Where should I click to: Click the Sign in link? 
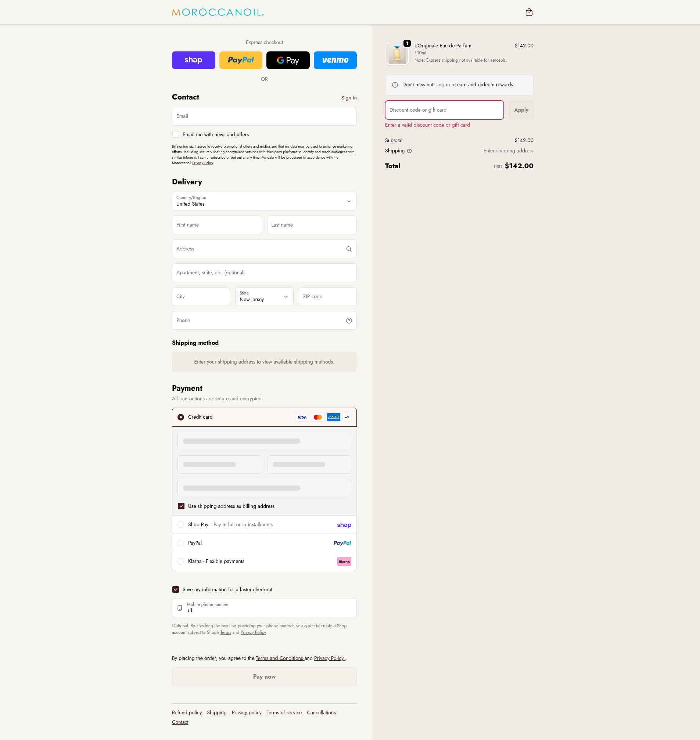[x=349, y=98]
